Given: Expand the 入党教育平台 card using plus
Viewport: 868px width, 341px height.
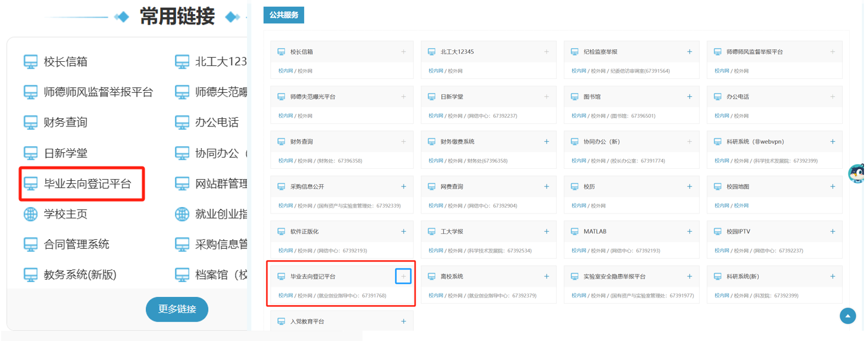Looking at the screenshot, I should click(x=403, y=322).
